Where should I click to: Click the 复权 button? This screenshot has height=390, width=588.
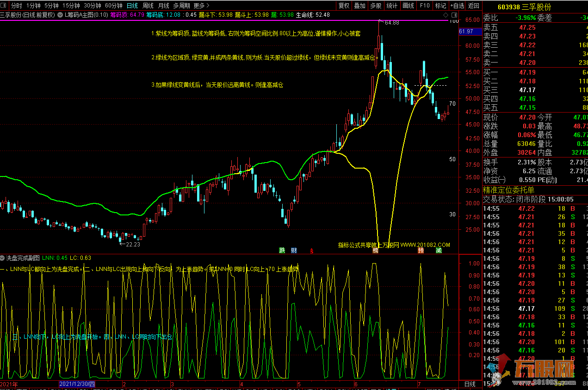coord(344,6)
